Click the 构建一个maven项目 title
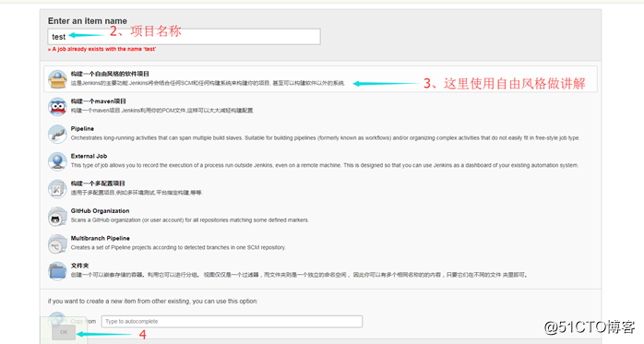Screen dimensions: 644x344 click(x=98, y=101)
